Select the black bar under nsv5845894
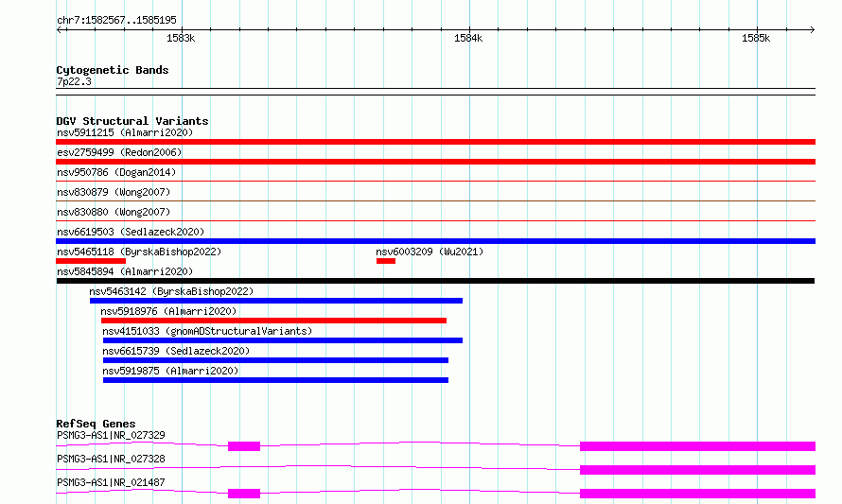The image size is (842, 504). click(x=435, y=281)
